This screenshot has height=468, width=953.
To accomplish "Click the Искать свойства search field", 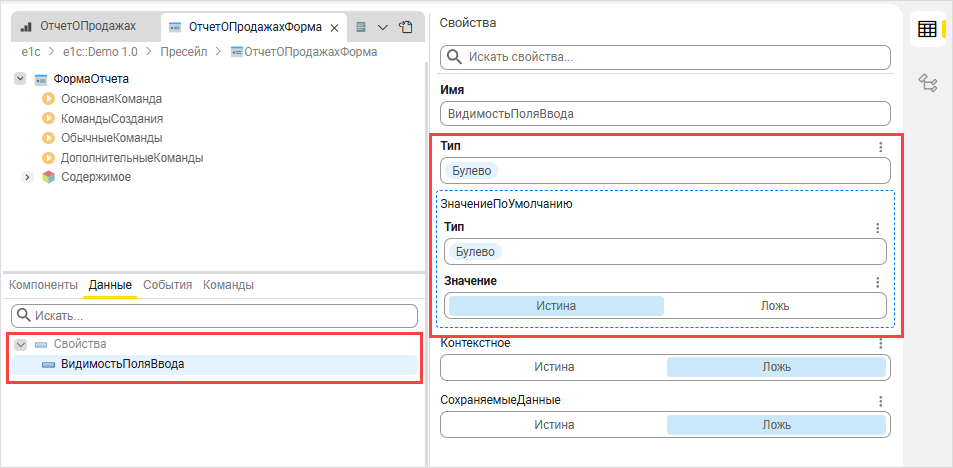I will (x=666, y=58).
